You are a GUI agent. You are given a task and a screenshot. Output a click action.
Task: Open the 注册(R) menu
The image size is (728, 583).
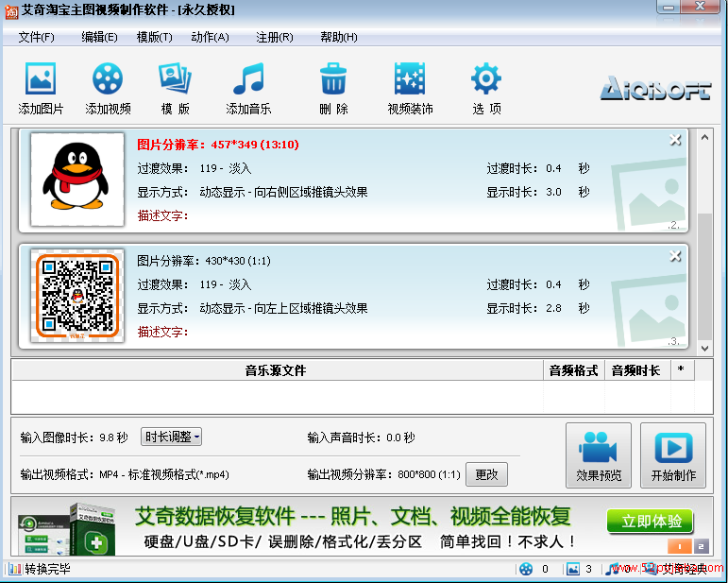[x=275, y=37]
